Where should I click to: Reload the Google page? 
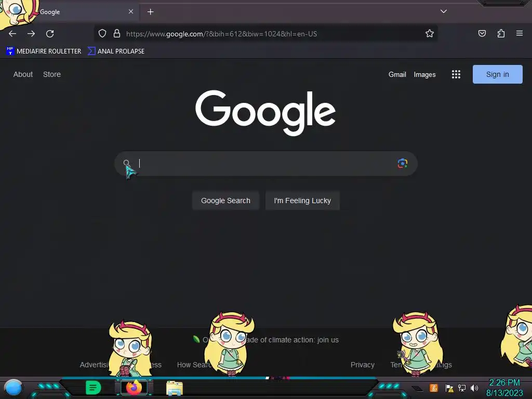click(50, 34)
